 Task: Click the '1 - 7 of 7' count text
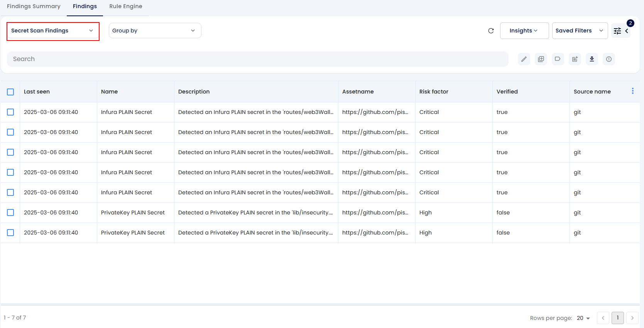tap(15, 318)
